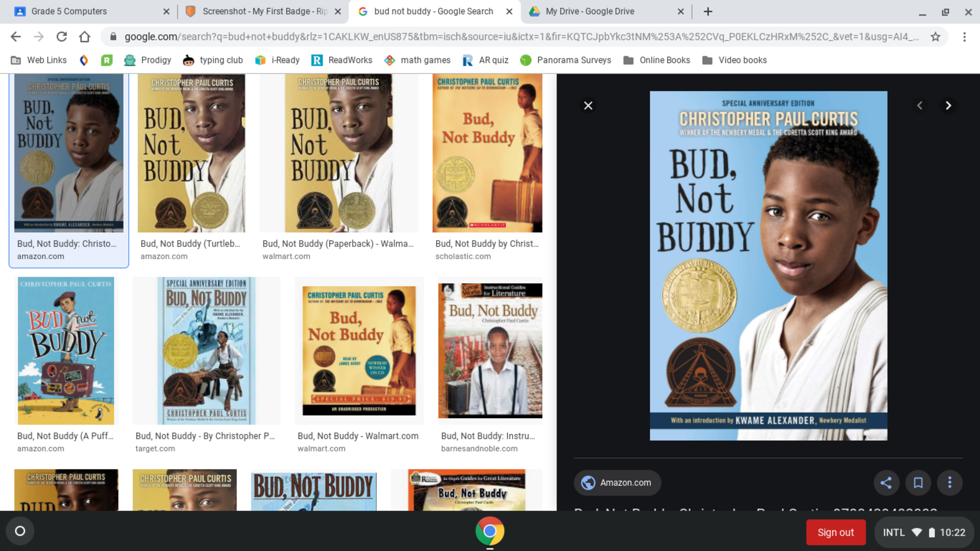Open a new browser tab
Image resolution: width=980 pixels, height=551 pixels.
coord(708,11)
